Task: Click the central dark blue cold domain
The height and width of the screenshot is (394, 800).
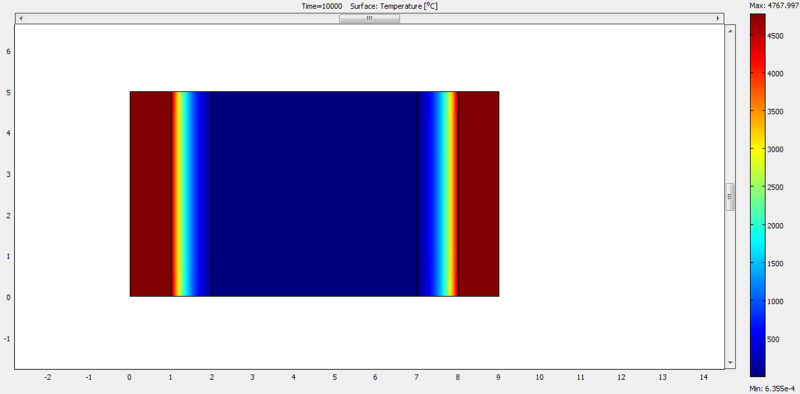Action: pyautogui.click(x=315, y=194)
